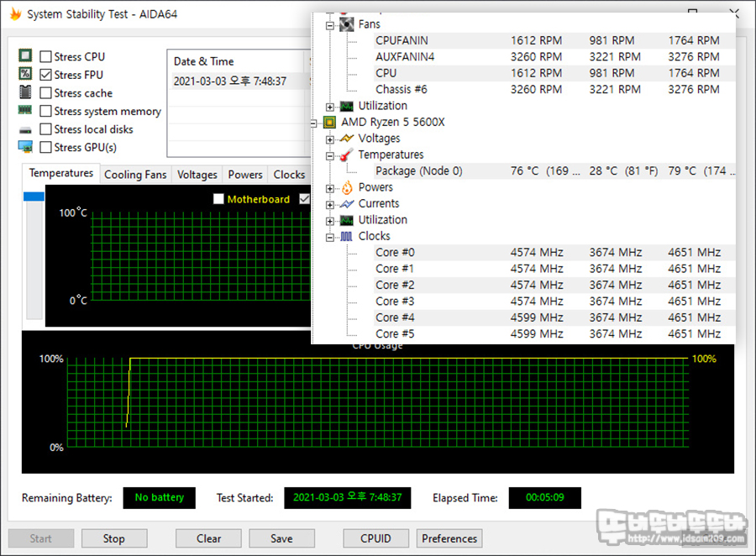The height and width of the screenshot is (556, 756).
Task: Click the memory module icon beside Stress system memory
Action: (25, 110)
